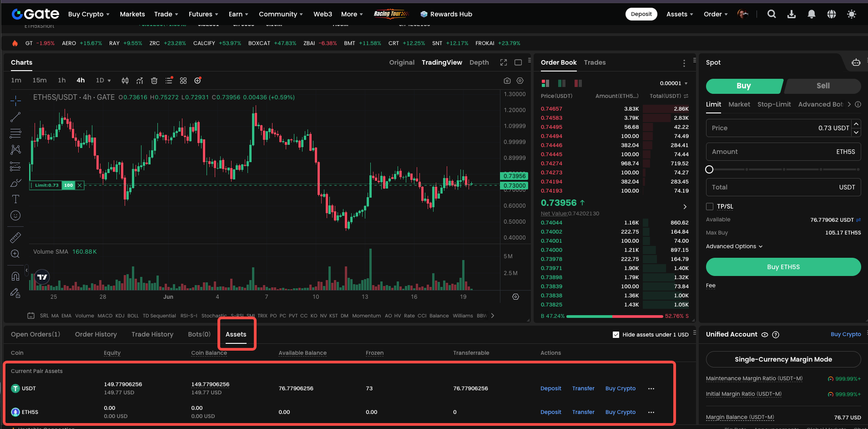Click the notifications bell icon
Image resolution: width=868 pixels, height=429 pixels.
[811, 14]
